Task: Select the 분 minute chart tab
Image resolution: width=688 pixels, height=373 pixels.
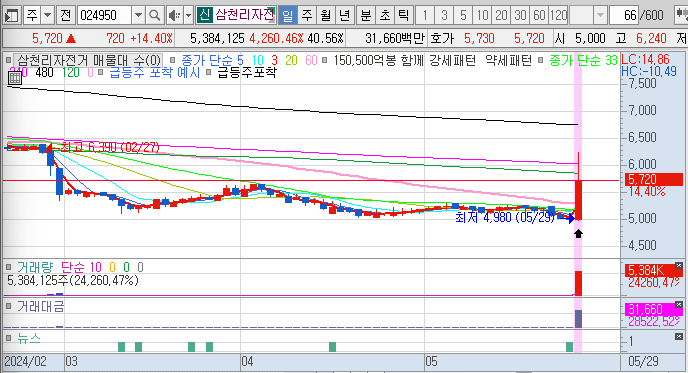Action: (366, 16)
